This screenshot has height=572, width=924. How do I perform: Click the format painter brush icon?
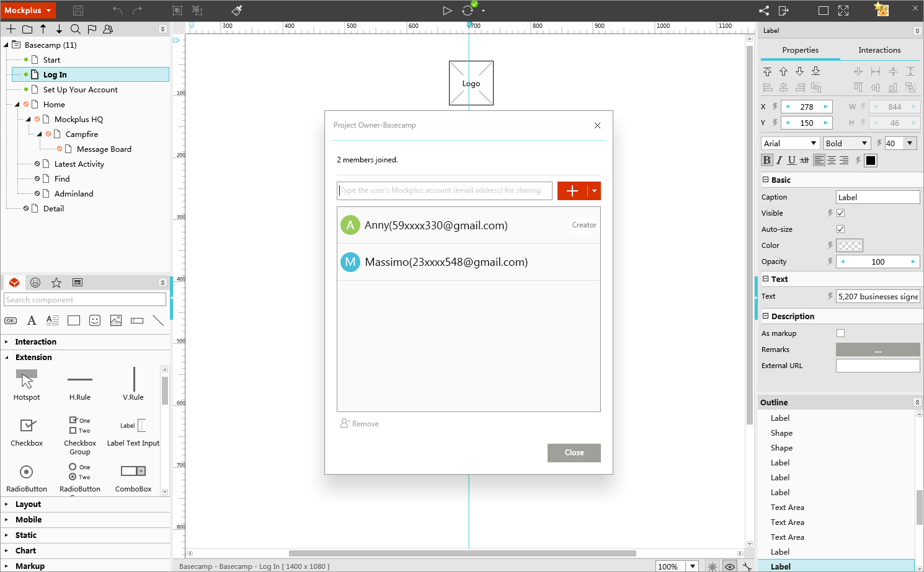coord(237,11)
